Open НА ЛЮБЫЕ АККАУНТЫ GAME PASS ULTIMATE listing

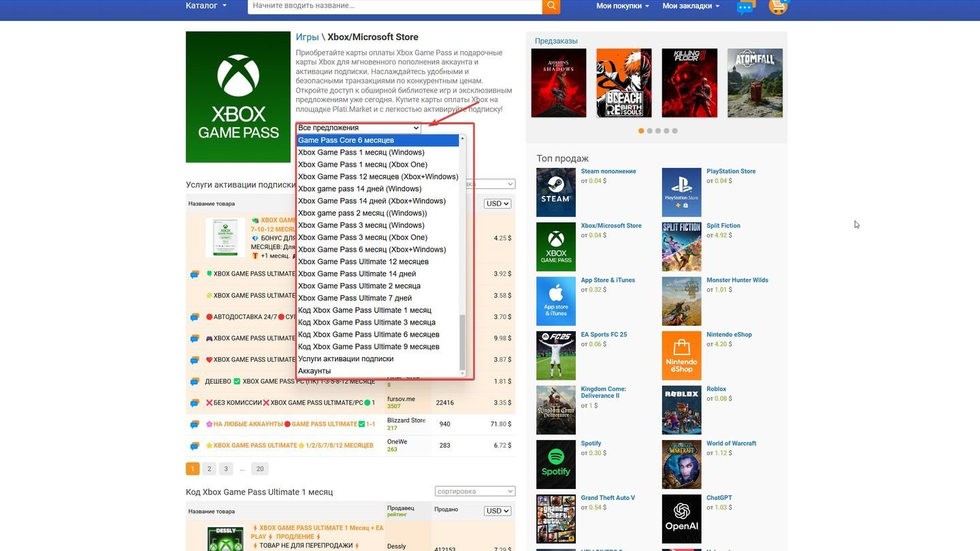tap(290, 424)
